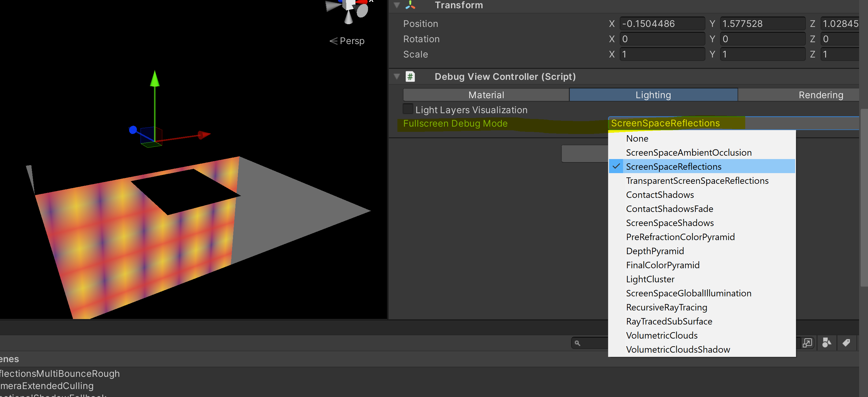
Task: Click the Transform component icon
Action: (x=410, y=5)
